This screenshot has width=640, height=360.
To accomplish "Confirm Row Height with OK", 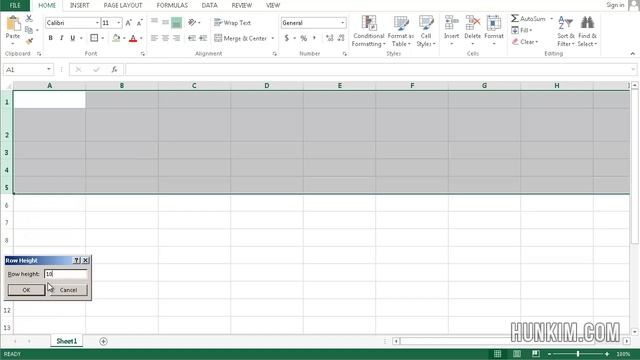I will coord(26,290).
